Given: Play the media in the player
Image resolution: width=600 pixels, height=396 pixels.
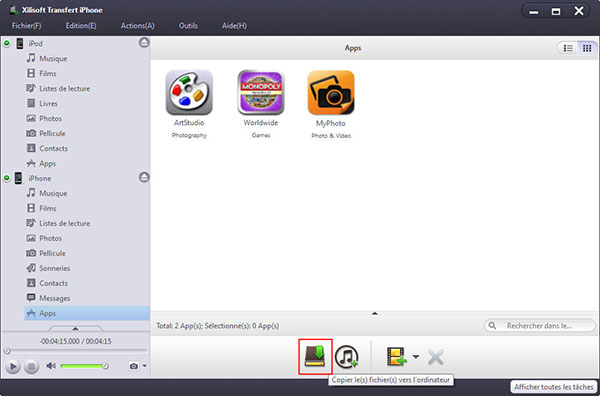Looking at the screenshot, I should pyautogui.click(x=12, y=367).
